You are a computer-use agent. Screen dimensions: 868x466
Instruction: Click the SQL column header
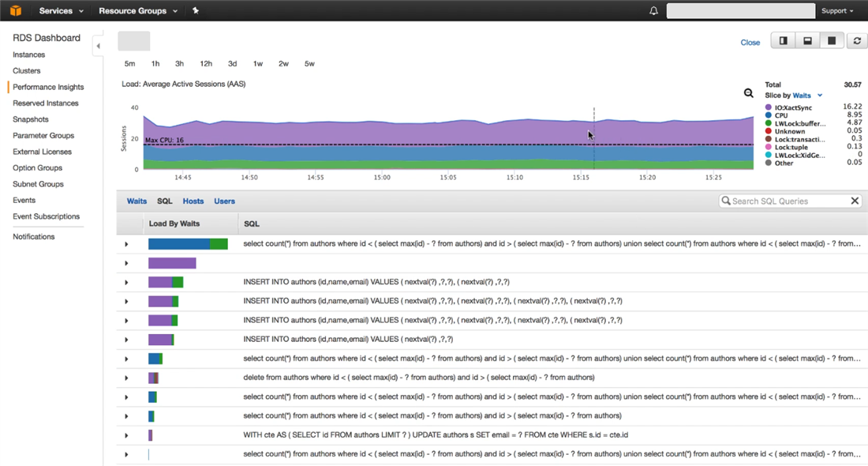tap(251, 224)
